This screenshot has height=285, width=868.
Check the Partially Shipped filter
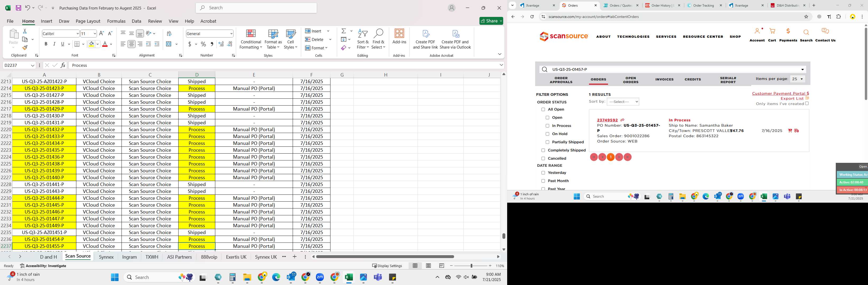click(x=547, y=142)
